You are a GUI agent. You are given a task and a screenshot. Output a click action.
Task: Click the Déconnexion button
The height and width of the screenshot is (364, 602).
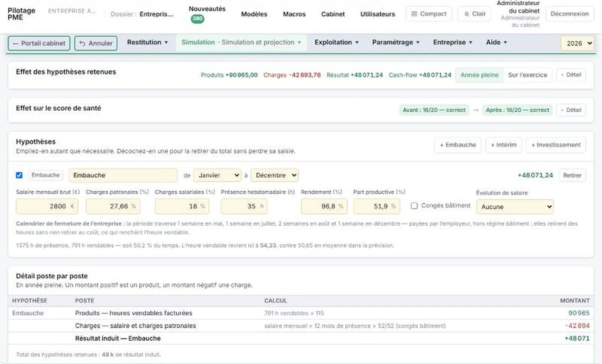(569, 14)
